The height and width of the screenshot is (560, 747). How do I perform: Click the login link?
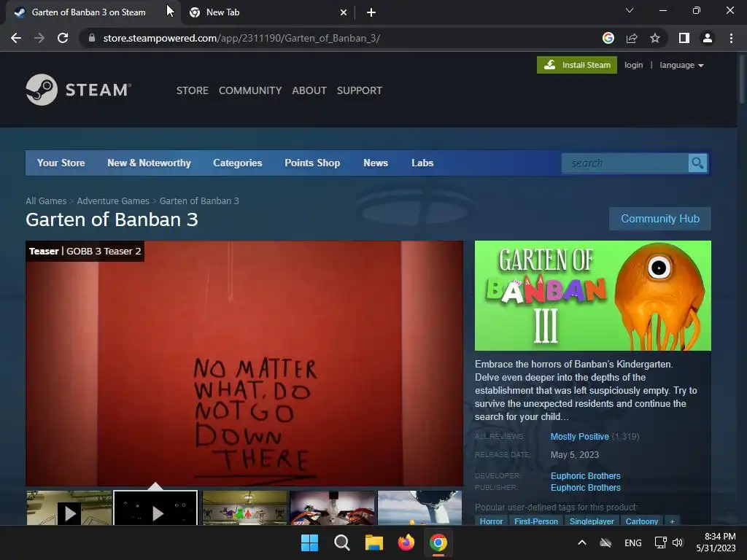(633, 65)
